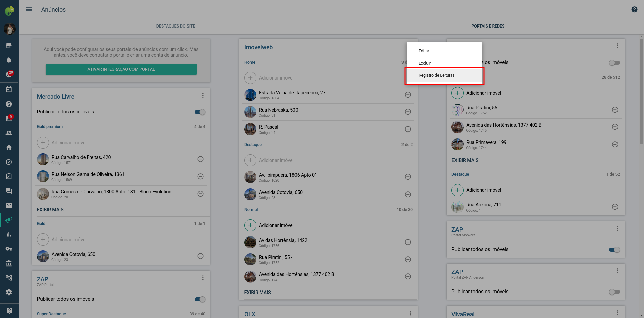Open the help question mark icon

[634, 9]
